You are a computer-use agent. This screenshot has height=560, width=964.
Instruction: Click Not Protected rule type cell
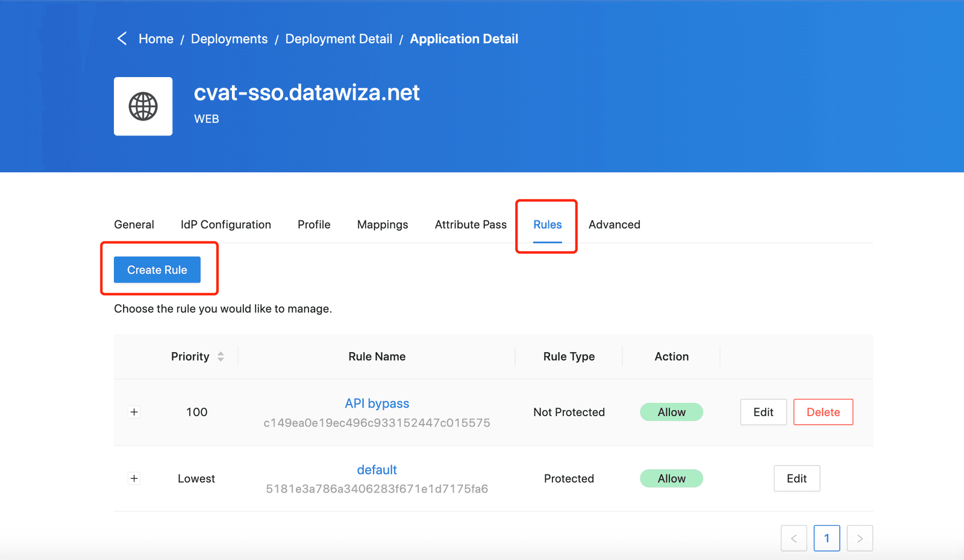point(569,412)
